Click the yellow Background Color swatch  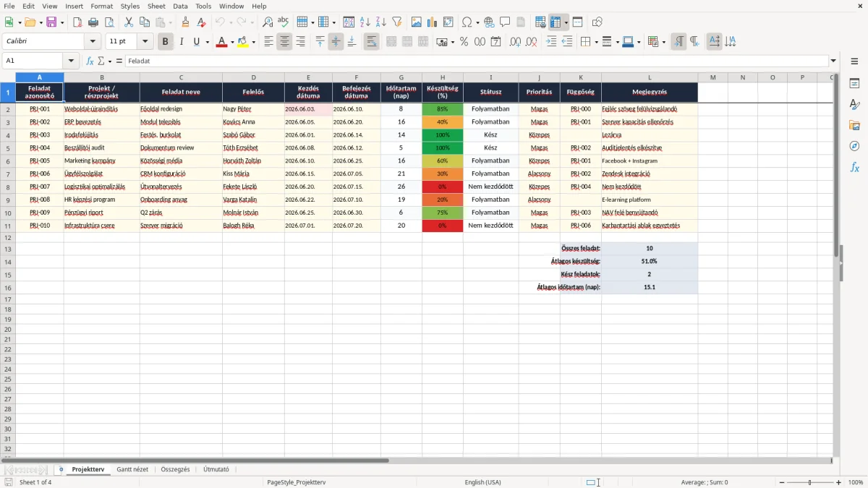point(243,42)
